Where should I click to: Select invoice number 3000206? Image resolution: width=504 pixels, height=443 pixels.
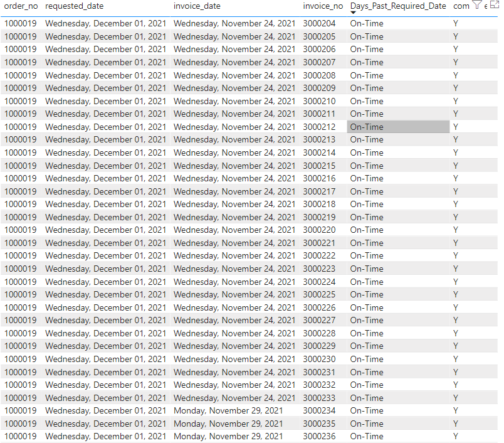coord(319,49)
